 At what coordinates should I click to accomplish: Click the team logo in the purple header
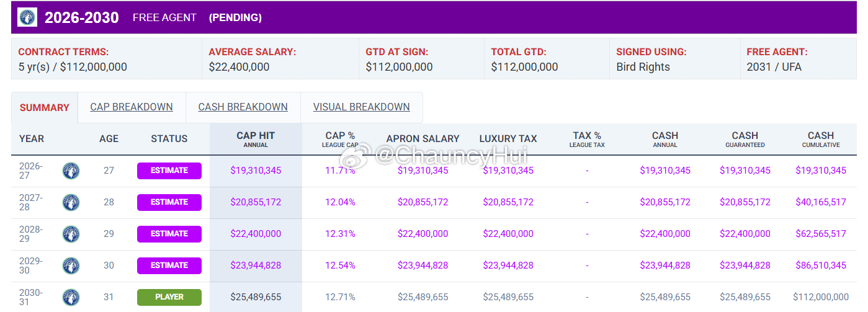point(27,17)
